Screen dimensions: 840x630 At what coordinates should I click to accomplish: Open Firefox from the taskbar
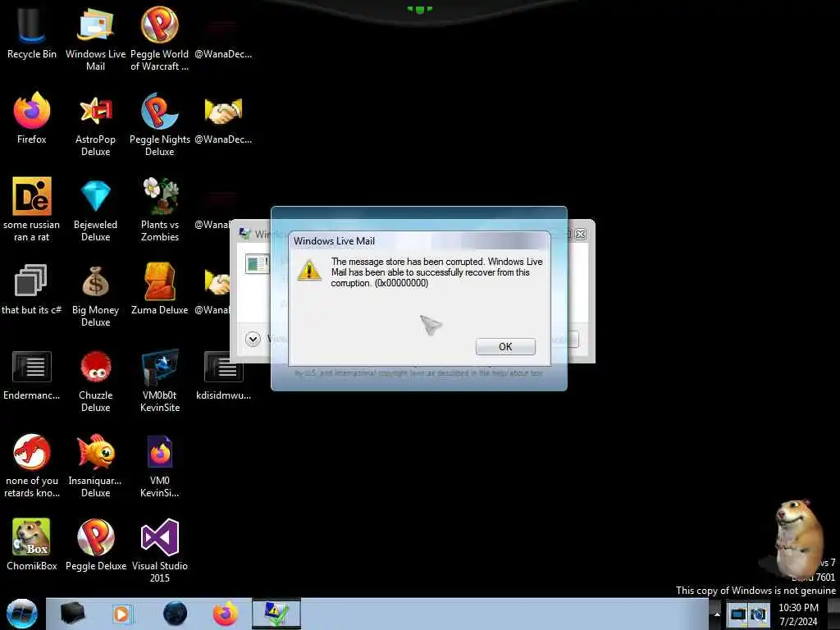(226, 614)
